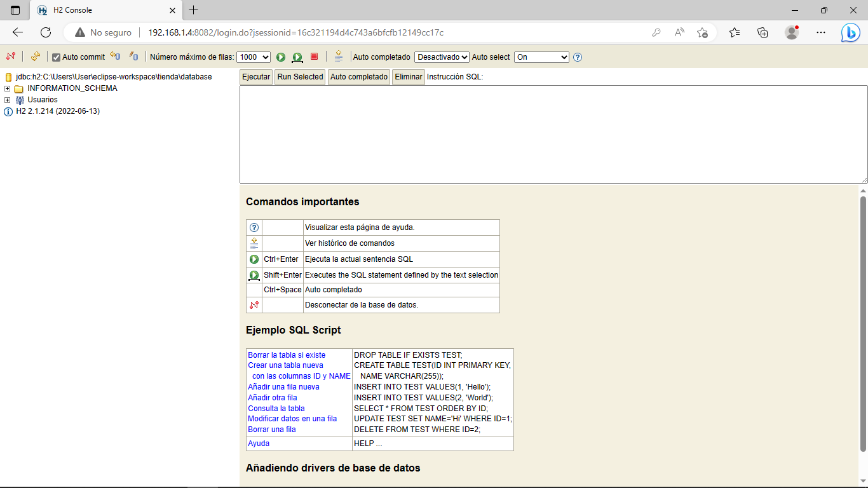Click the green Run icon in toolbar
The width and height of the screenshot is (868, 488).
point(281,57)
